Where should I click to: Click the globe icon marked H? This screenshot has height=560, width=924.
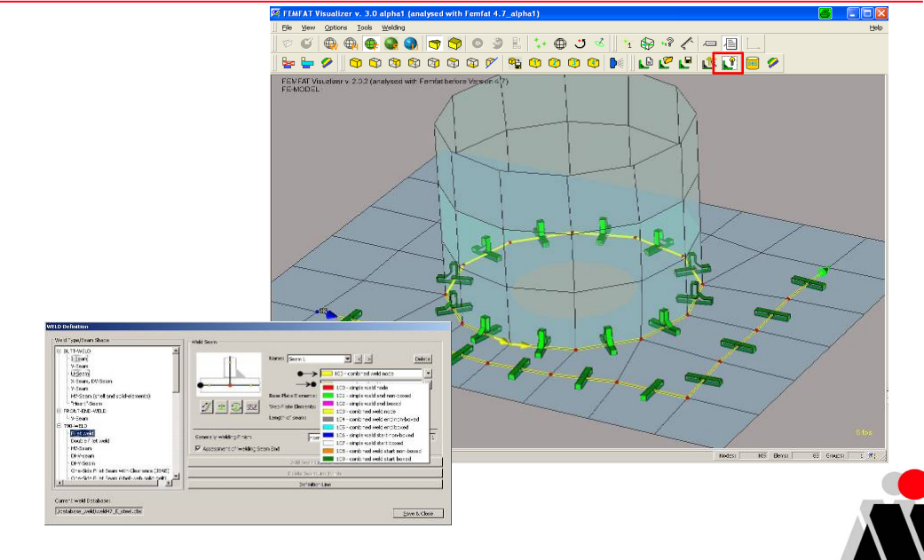(x=351, y=43)
